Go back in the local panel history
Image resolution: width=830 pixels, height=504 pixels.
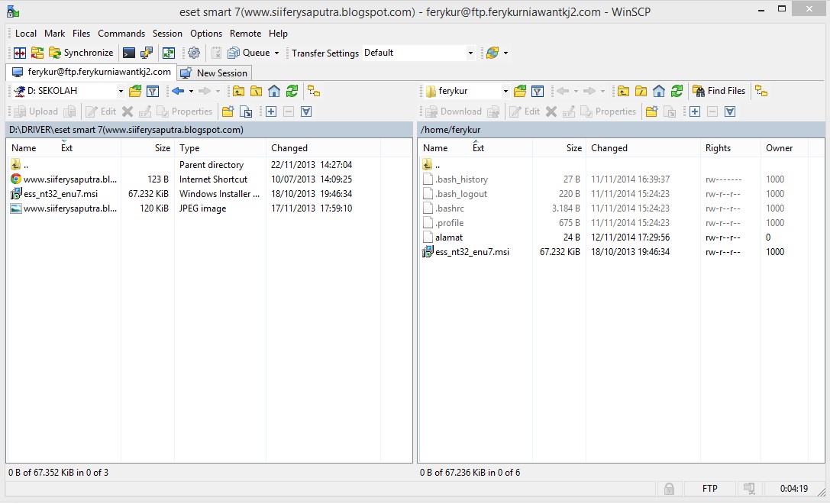(178, 91)
